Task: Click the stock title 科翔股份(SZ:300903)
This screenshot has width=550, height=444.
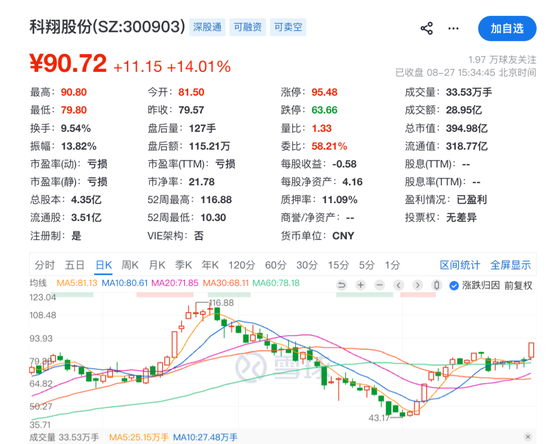Action: click(x=107, y=27)
